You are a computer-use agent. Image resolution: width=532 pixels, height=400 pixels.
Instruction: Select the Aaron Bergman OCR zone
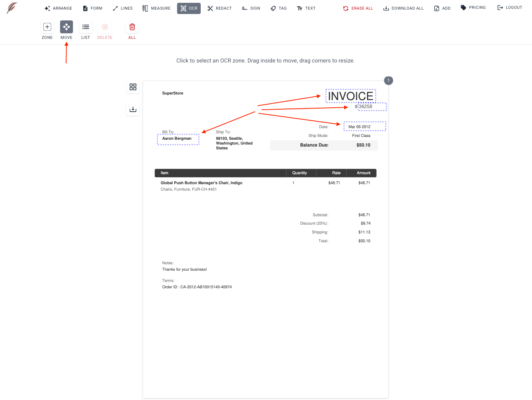[178, 139]
